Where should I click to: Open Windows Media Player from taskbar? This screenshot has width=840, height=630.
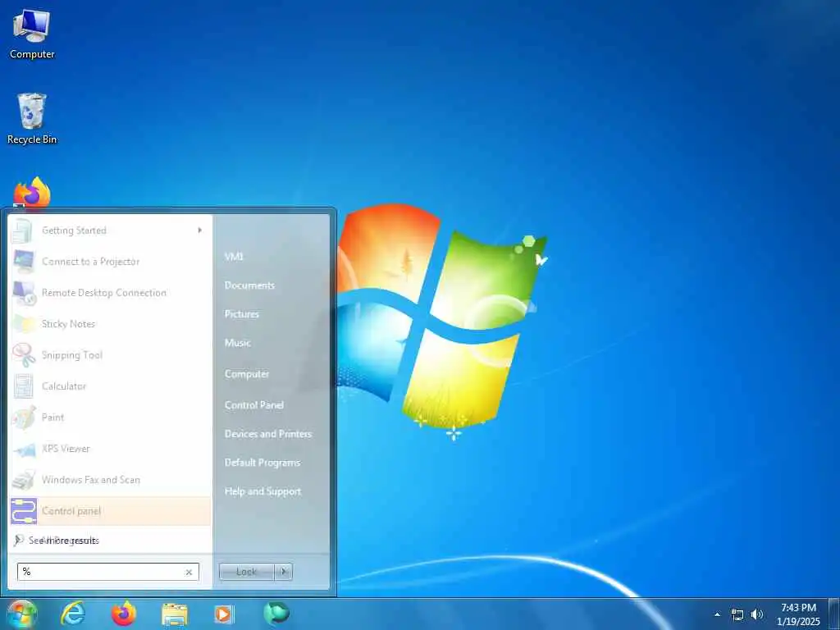tap(224, 614)
